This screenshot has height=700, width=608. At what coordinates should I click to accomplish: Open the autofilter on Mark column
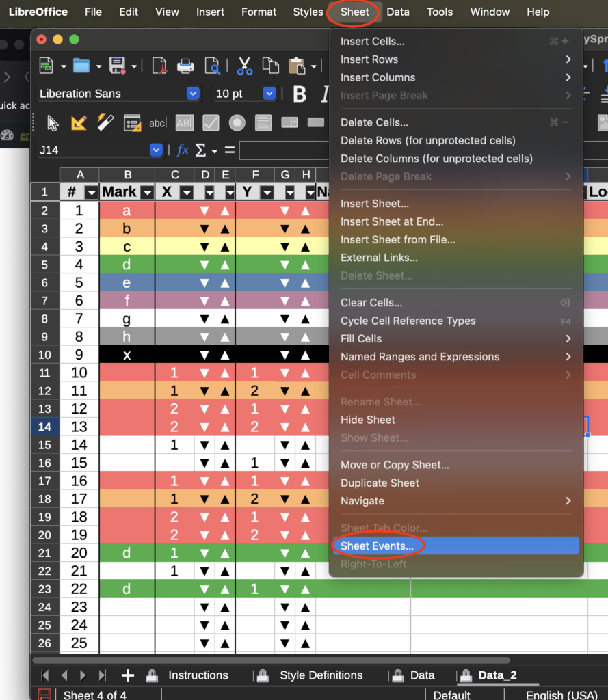(x=147, y=191)
